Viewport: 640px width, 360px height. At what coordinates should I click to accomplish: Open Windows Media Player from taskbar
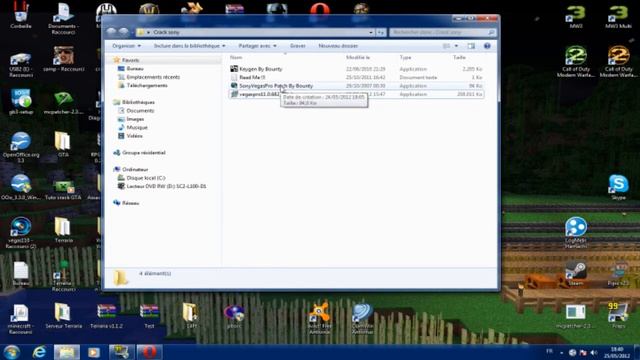pos(94,352)
